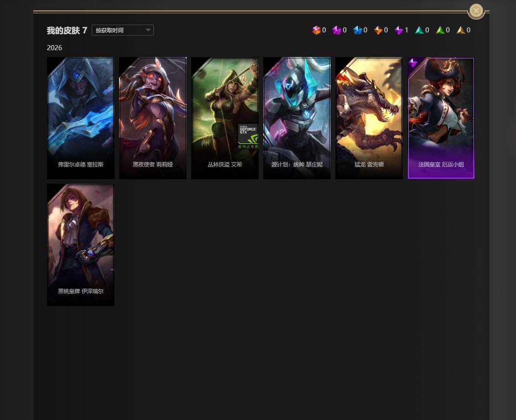Viewport: 516px width, 420px height.
Task: Click the 2026 year label
Action: tap(54, 48)
